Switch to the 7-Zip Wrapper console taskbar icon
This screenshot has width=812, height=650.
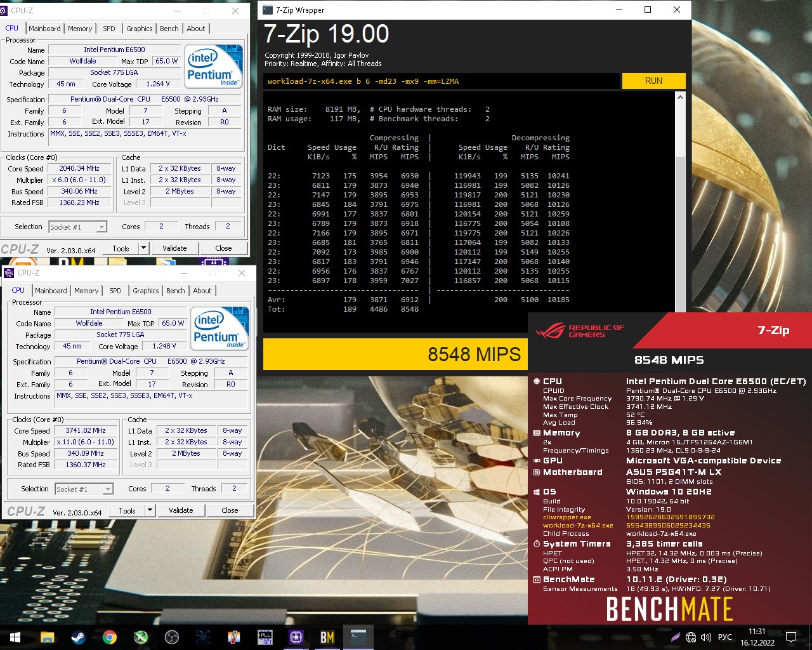tap(358, 637)
